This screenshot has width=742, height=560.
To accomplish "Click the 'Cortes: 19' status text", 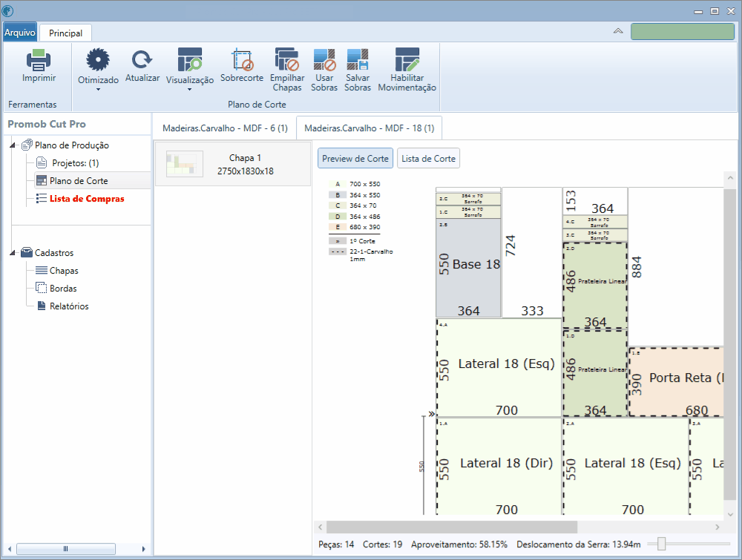I will tap(382, 544).
